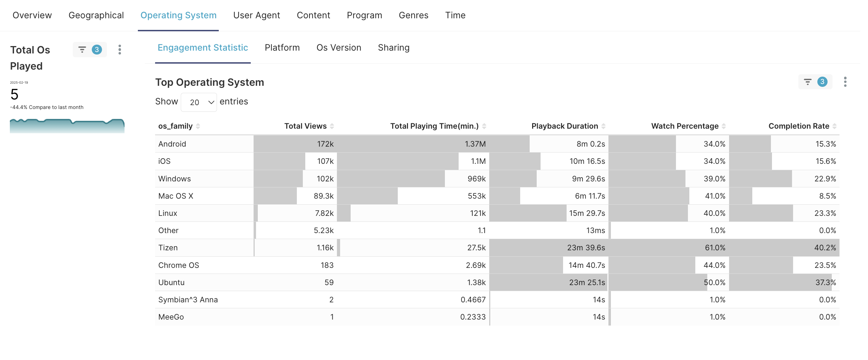Click Windows 9m 29.6s playback duration
Screen dimensions: 868x360
549,179
